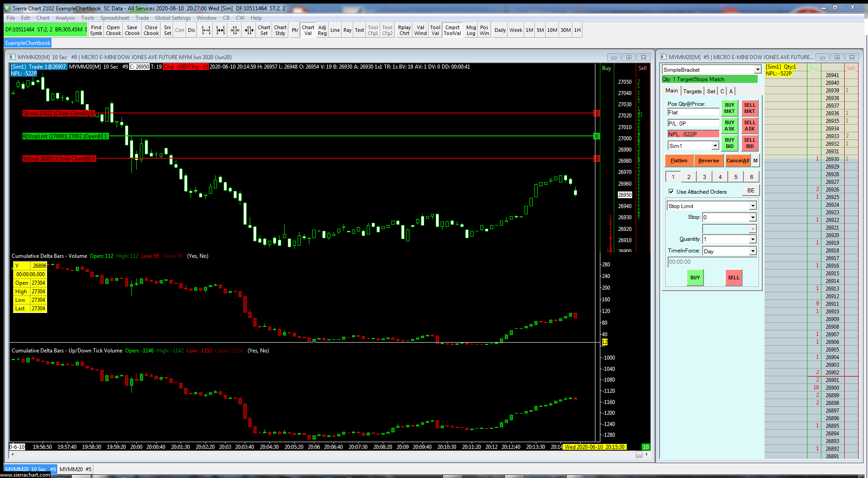This screenshot has height=478, width=868.
Task: Open Chart Settings toolbar button
Action: coord(264,30)
